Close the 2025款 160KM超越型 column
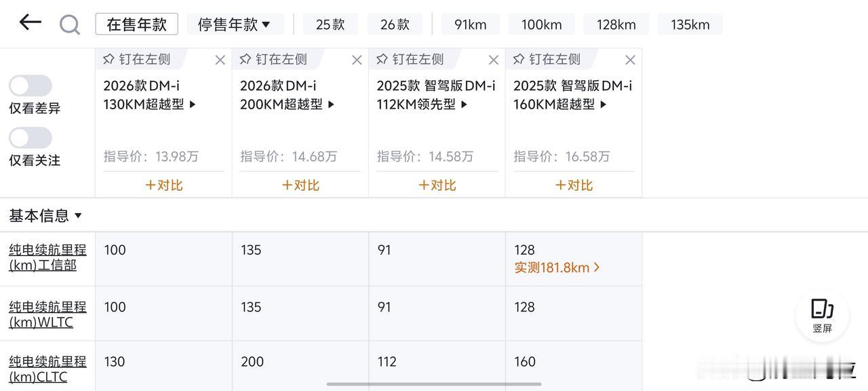 pos(630,60)
